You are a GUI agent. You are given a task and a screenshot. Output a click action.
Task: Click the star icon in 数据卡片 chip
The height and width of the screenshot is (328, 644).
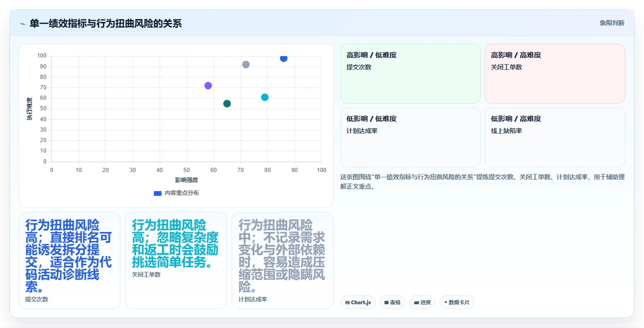coord(446,302)
